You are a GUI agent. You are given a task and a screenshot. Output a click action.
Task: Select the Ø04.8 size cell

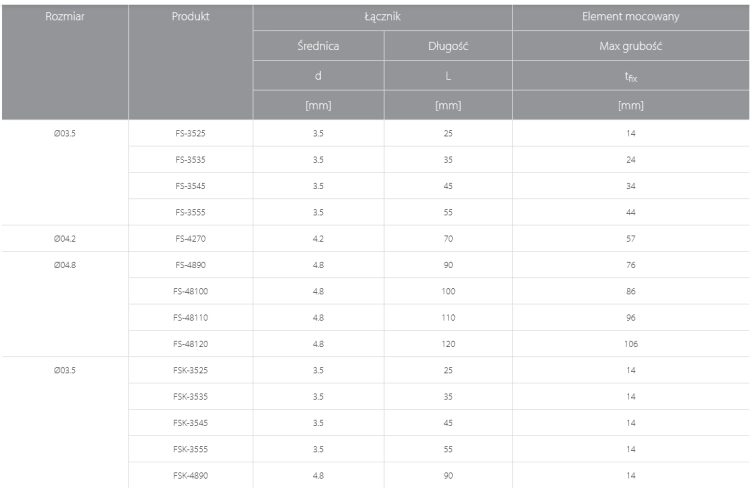(65, 265)
